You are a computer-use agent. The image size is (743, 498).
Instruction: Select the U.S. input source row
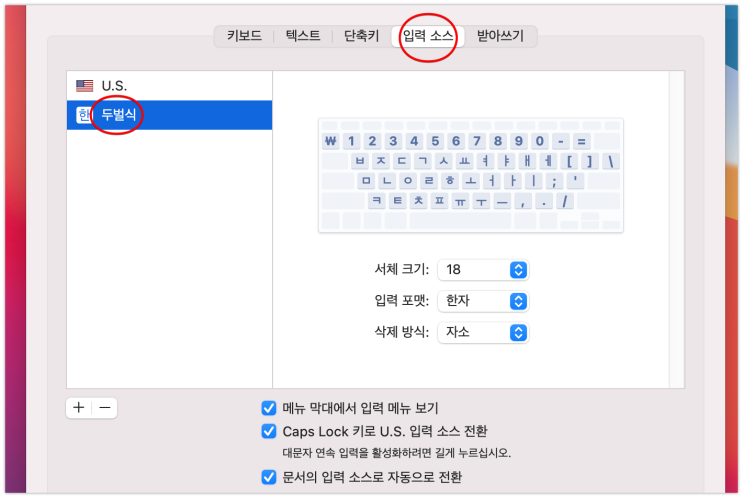click(x=169, y=86)
